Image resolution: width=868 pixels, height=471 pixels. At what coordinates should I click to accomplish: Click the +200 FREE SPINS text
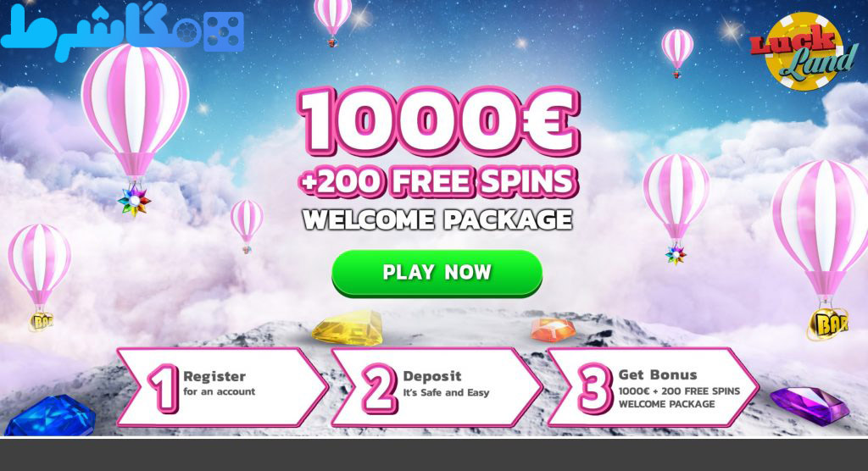(438, 181)
